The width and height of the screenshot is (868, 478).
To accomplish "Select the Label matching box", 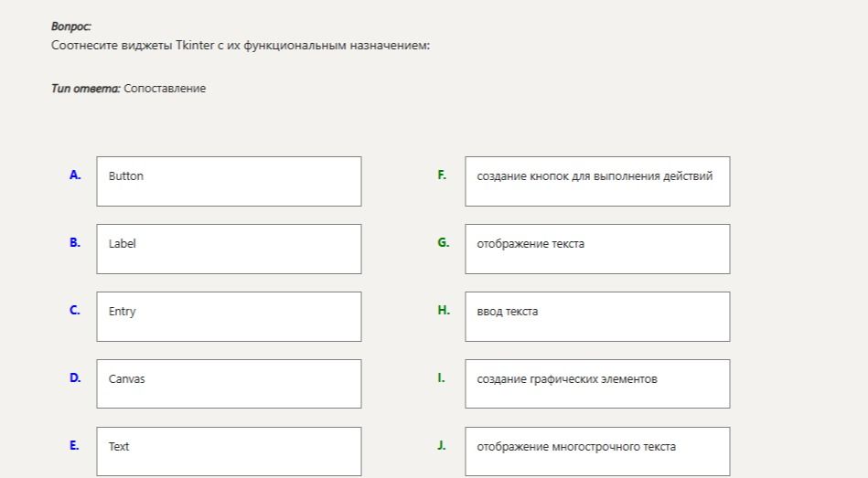I will pyautogui.click(x=229, y=249).
